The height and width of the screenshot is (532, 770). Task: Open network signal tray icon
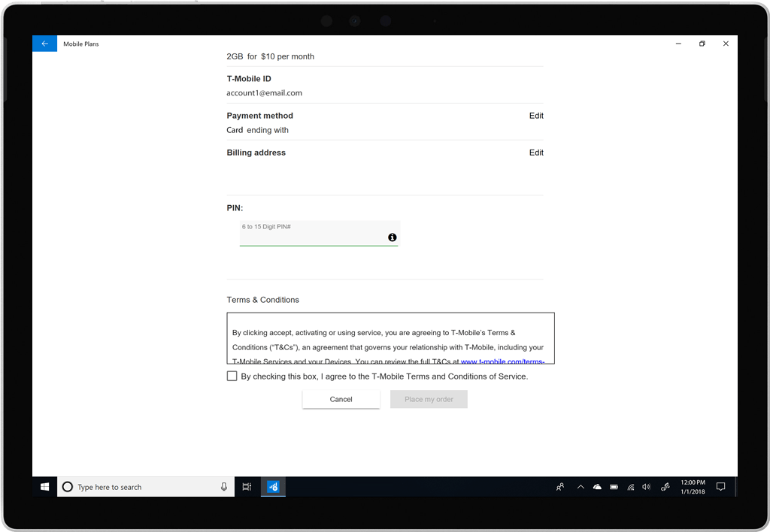tap(631, 487)
